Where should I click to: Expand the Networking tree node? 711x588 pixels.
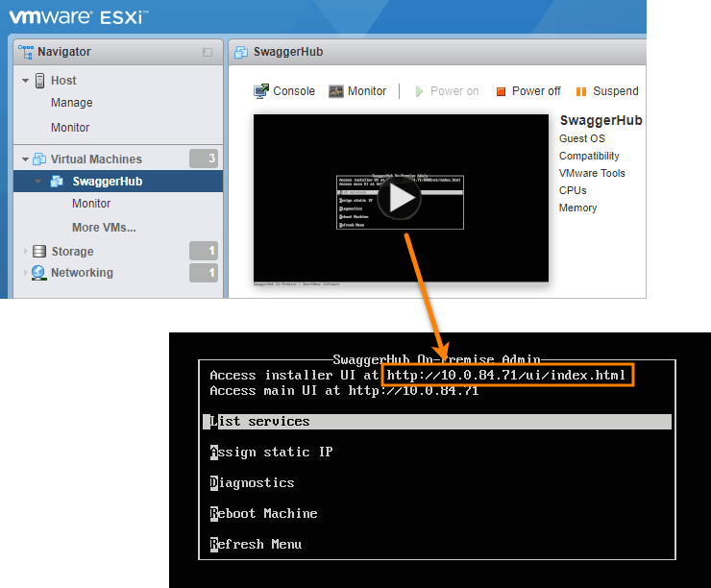[x=25, y=273]
